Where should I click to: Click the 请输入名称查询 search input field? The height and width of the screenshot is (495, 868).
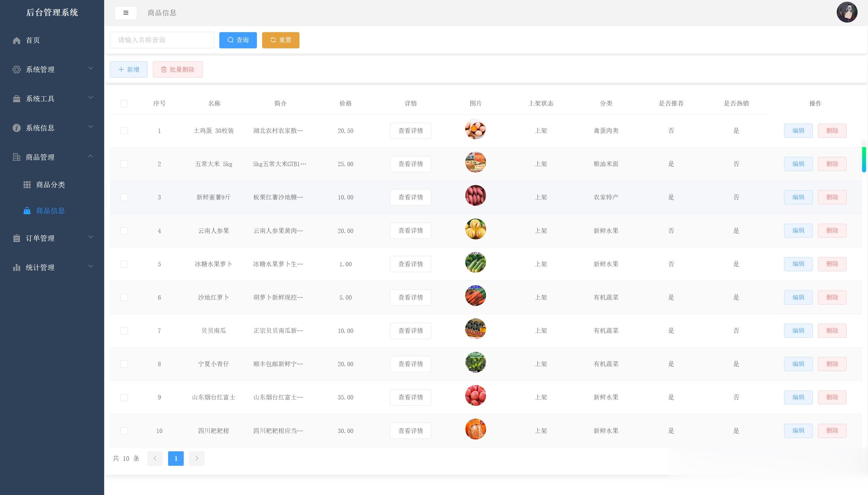coord(162,40)
